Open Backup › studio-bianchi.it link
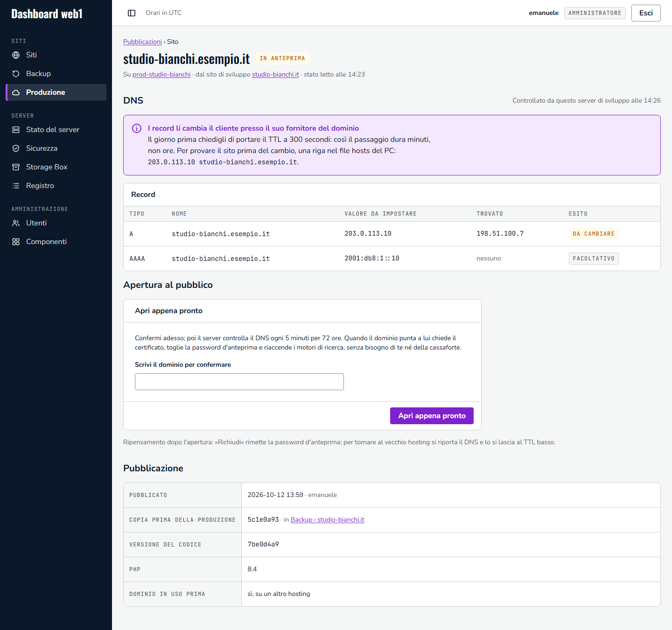 point(328,519)
